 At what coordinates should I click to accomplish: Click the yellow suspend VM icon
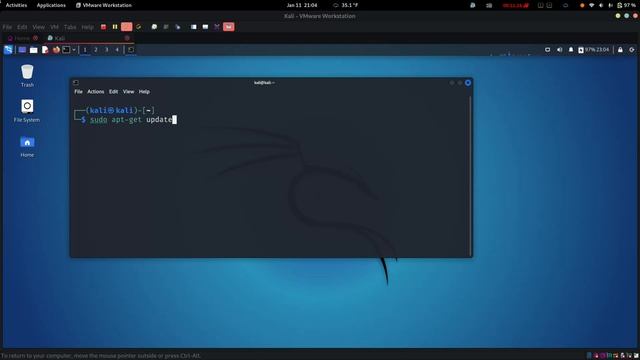pos(115,27)
